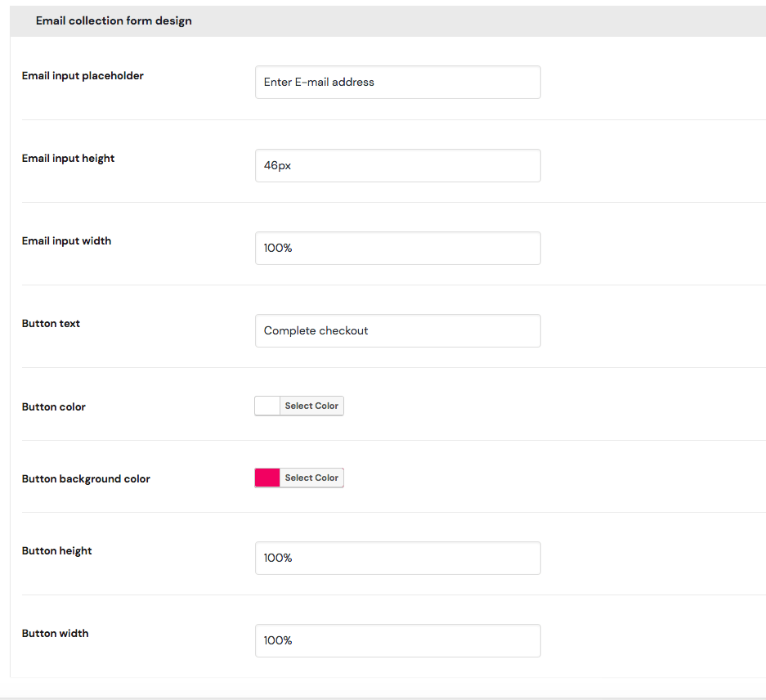Select the Button text input box
766x700 pixels.
click(397, 330)
